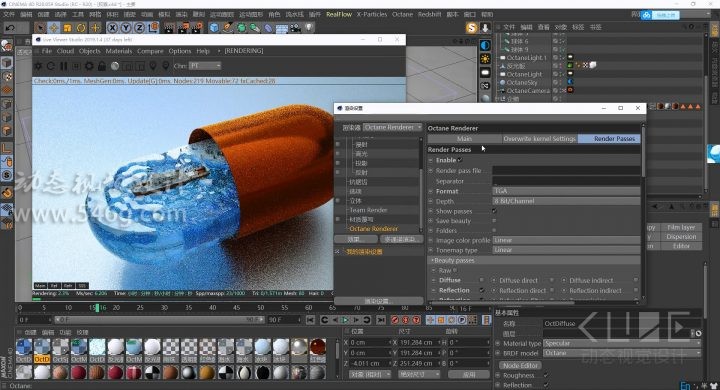The height and width of the screenshot is (390, 720).
Task: Select Team Render in the render settings list
Action: [x=368, y=210]
